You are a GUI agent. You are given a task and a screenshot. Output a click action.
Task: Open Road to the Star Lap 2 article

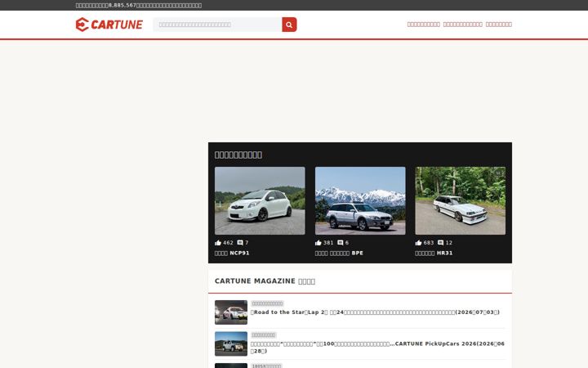click(x=375, y=312)
